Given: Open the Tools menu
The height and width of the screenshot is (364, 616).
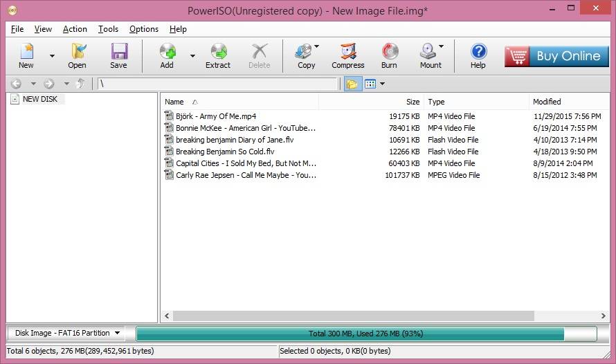Looking at the screenshot, I should pyautogui.click(x=108, y=29).
